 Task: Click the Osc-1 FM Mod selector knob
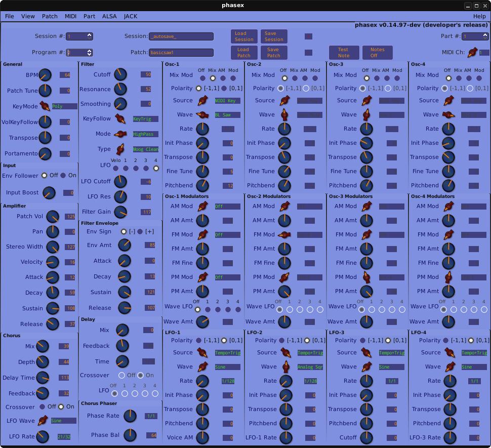(202, 234)
